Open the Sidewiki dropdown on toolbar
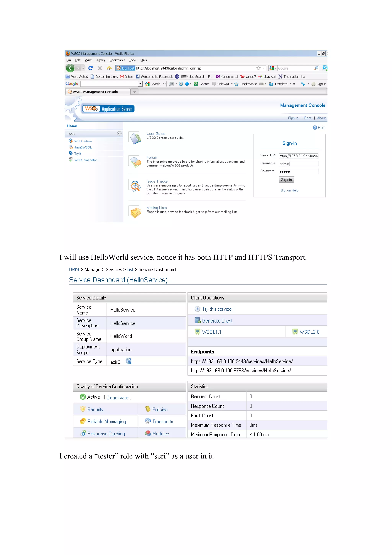Screen dimensions: 392x555 point(232,84)
